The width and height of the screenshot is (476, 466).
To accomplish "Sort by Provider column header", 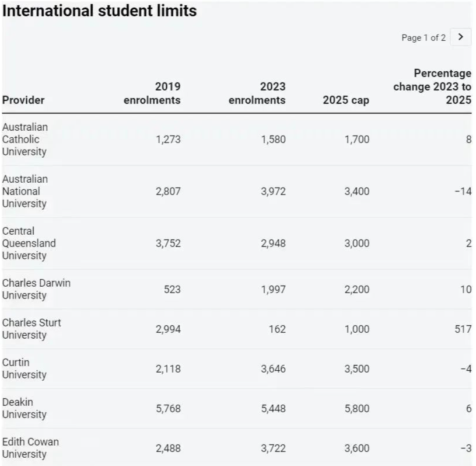I will point(23,100).
